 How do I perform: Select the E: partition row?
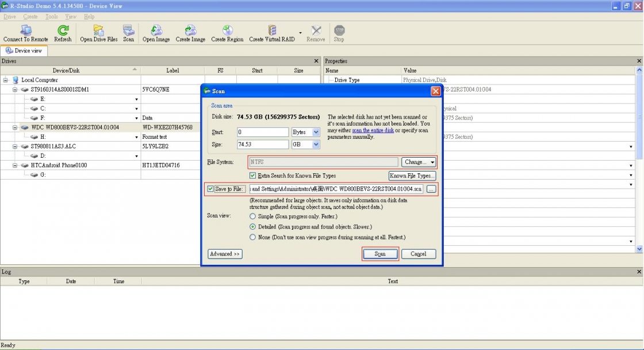pyautogui.click(x=160, y=99)
